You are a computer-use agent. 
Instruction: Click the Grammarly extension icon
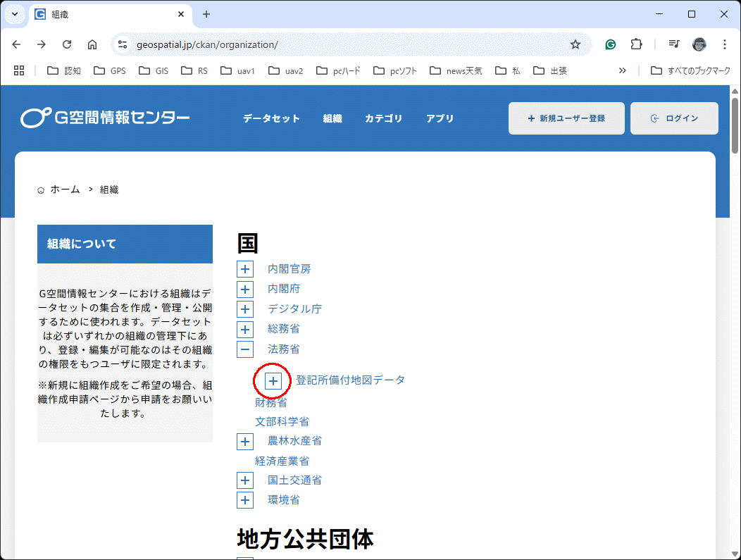(611, 44)
